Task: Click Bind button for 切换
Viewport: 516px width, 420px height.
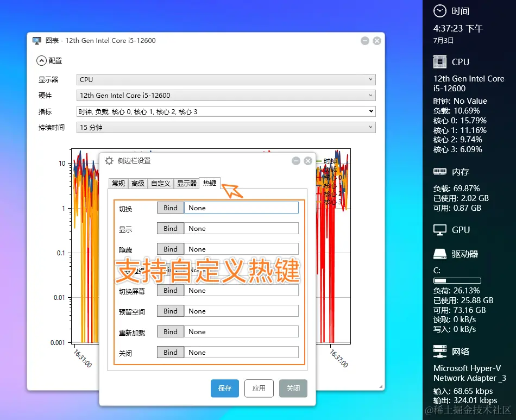Action: point(171,208)
